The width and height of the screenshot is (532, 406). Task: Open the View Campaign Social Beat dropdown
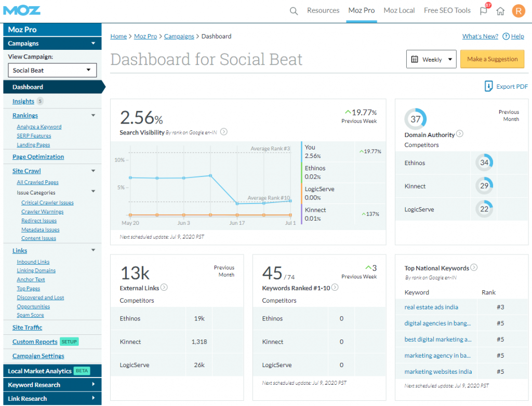tap(52, 70)
